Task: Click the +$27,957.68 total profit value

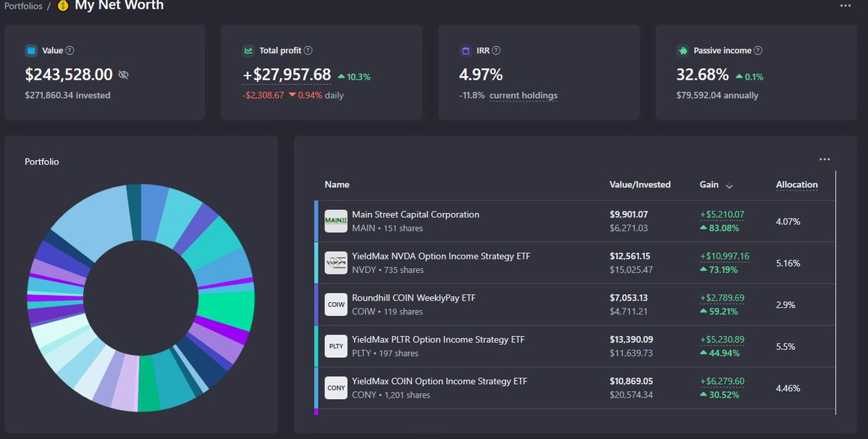Action: (x=287, y=75)
